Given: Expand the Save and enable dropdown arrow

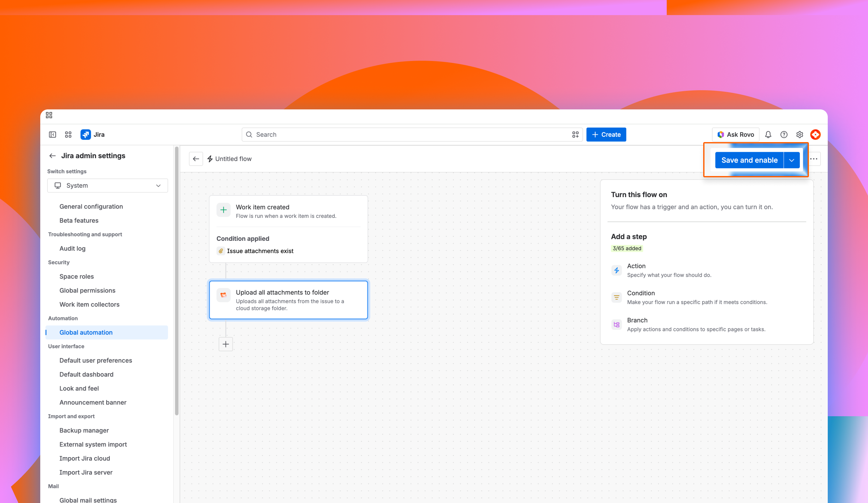Looking at the screenshot, I should pyautogui.click(x=792, y=160).
